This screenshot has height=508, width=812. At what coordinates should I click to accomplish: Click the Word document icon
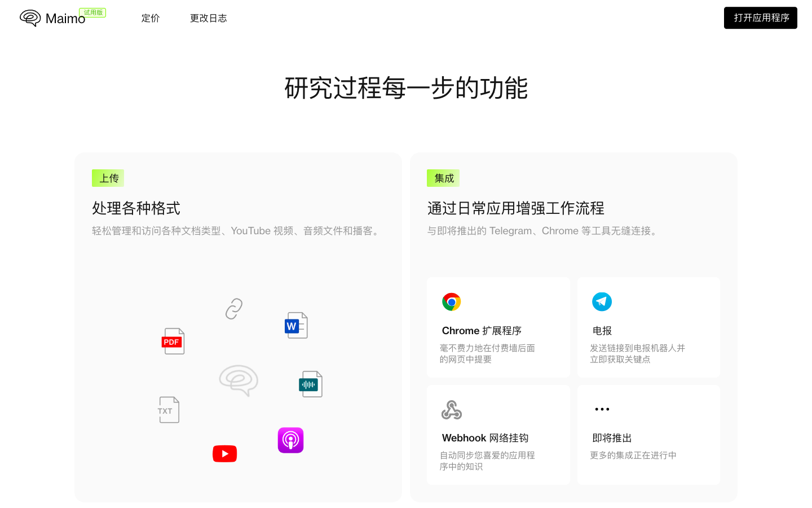click(296, 326)
